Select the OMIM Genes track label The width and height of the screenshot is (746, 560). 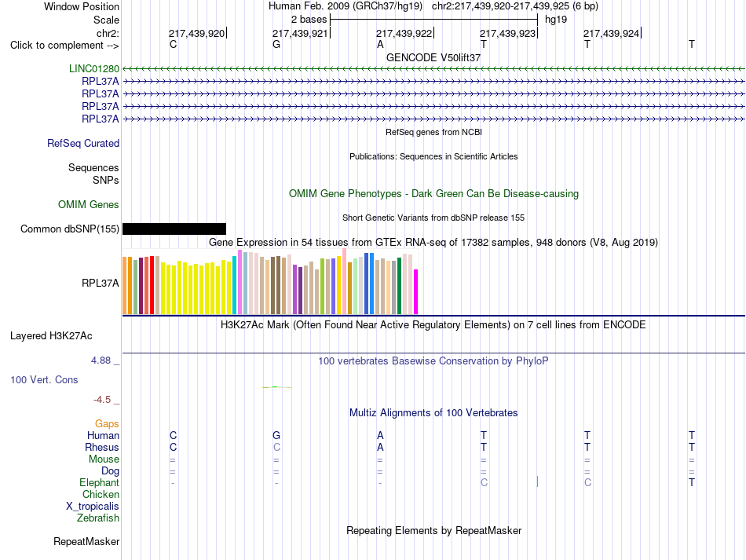[x=89, y=204]
